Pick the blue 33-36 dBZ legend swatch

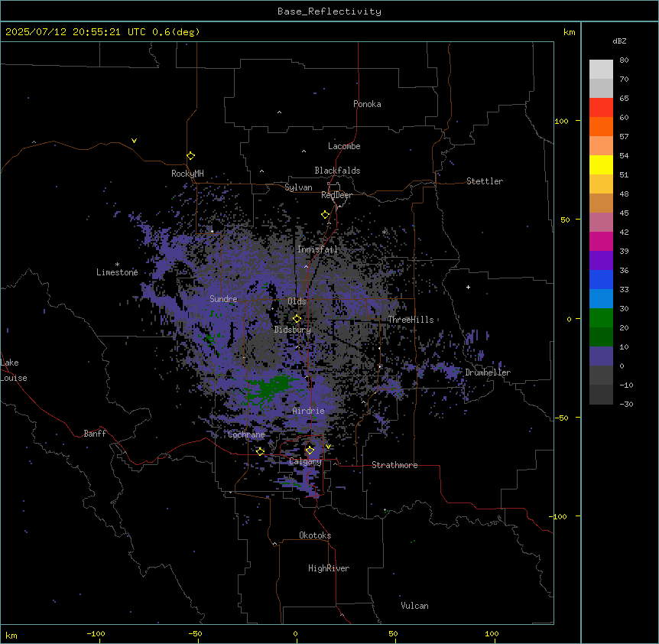click(601, 279)
